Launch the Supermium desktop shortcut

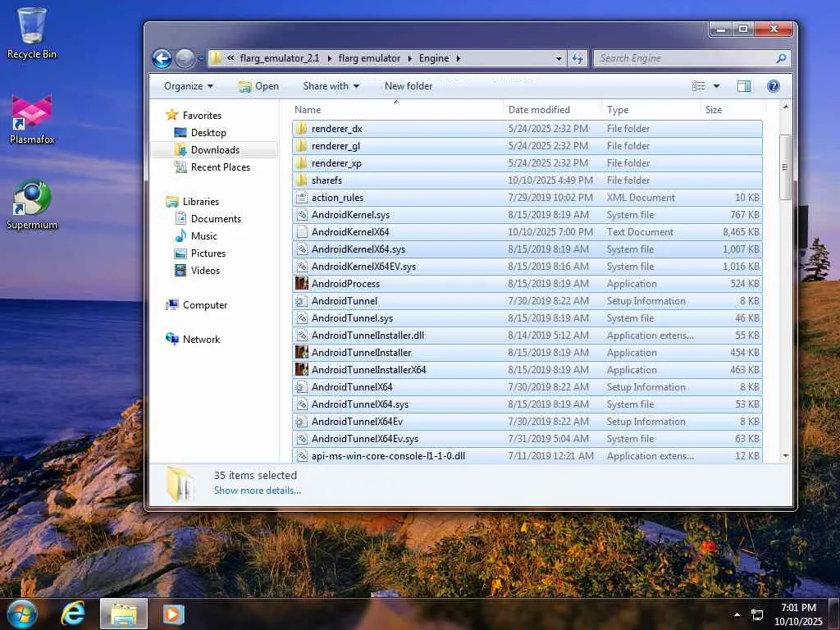pyautogui.click(x=32, y=204)
